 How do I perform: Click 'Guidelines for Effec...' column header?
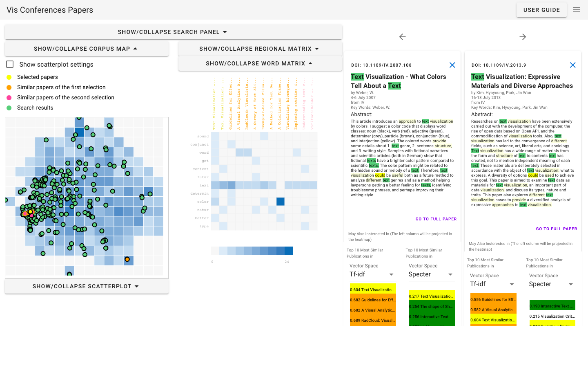[231, 103]
